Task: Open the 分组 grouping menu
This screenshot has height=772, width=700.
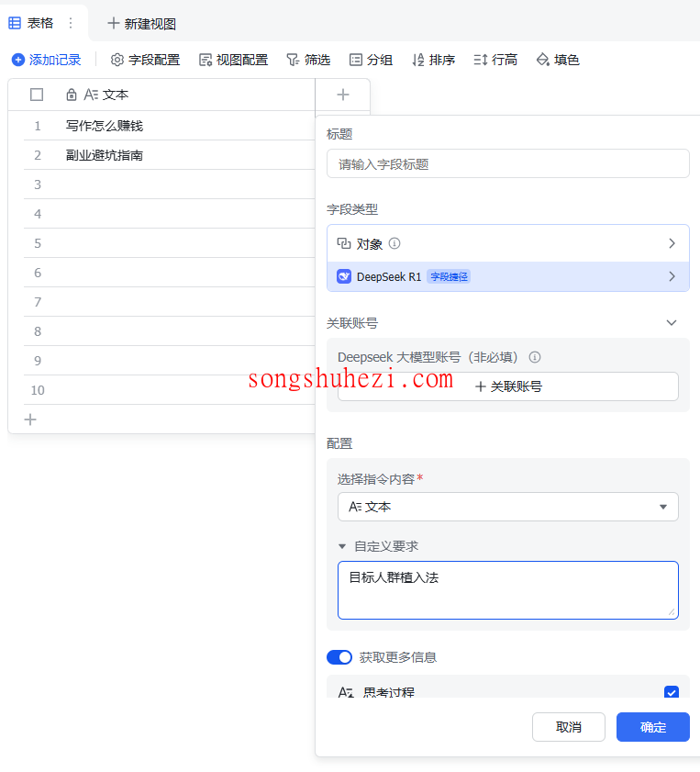Action: (371, 60)
